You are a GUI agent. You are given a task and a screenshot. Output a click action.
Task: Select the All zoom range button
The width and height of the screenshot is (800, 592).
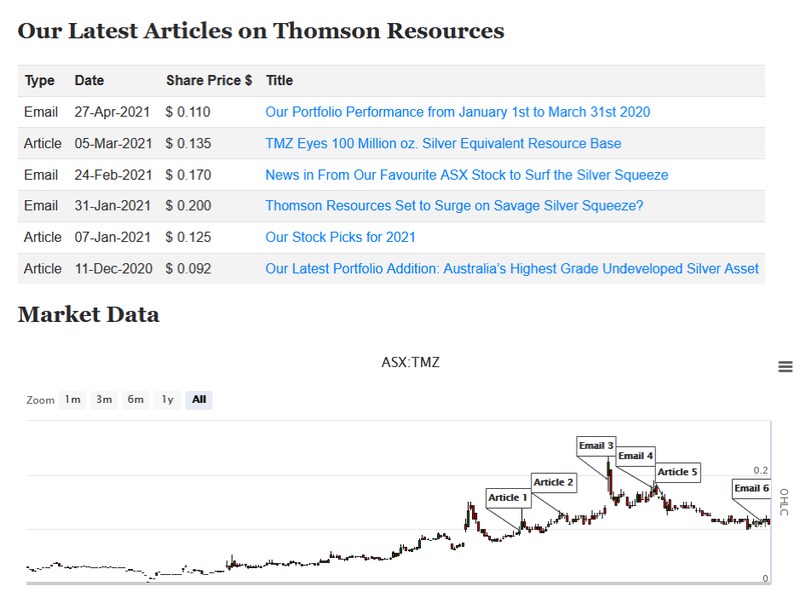click(199, 400)
